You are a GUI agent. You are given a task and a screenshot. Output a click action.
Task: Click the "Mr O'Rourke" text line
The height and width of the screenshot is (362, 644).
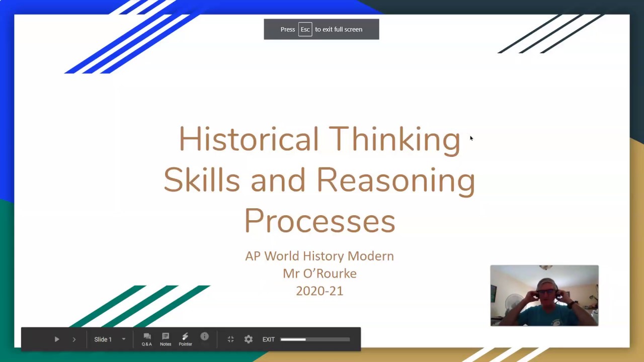(x=319, y=274)
